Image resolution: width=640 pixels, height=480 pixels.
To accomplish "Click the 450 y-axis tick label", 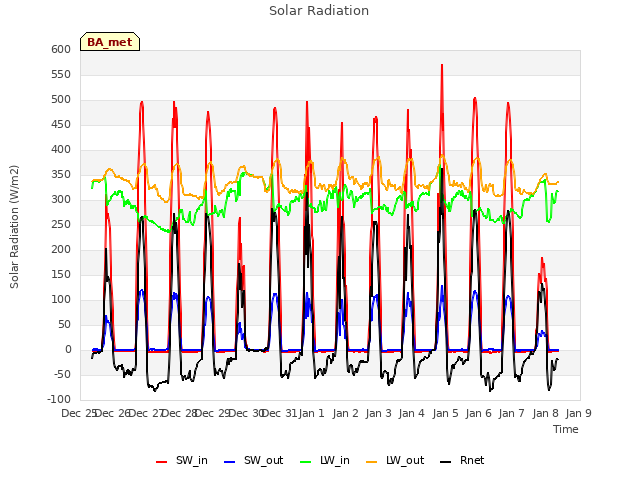I will [x=61, y=124].
